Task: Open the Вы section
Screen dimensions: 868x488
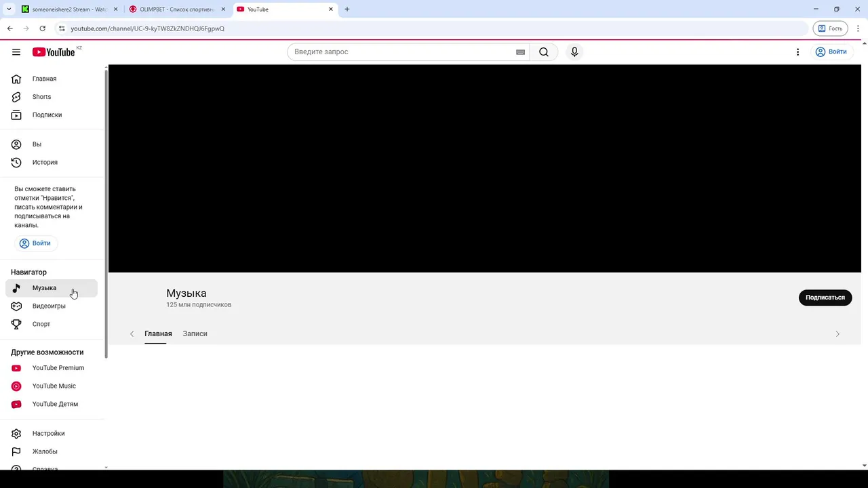Action: [52, 144]
